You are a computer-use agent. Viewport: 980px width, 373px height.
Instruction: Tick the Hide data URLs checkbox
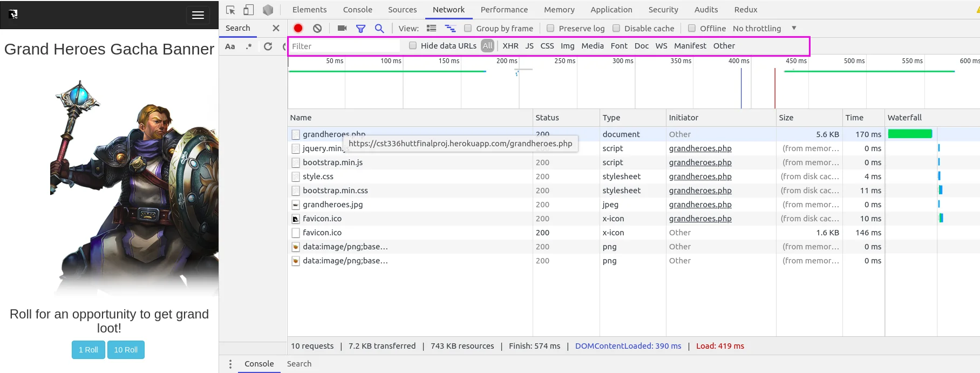tap(413, 46)
